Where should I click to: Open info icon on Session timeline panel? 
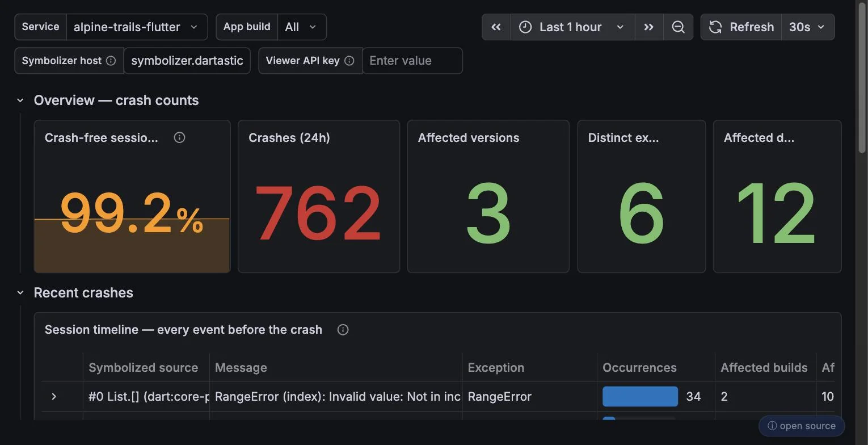[x=343, y=330]
